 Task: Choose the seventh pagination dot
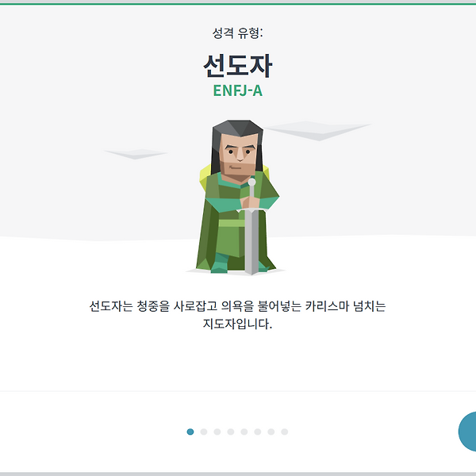pos(271,432)
